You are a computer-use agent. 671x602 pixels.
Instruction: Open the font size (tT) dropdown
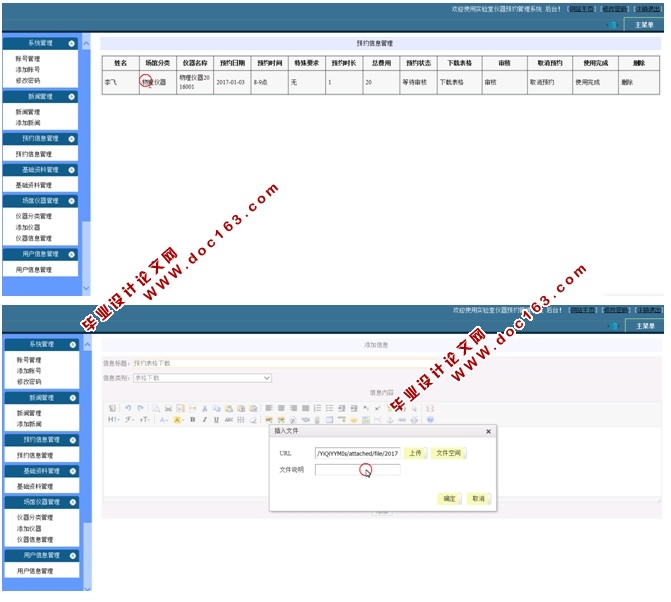145,420
